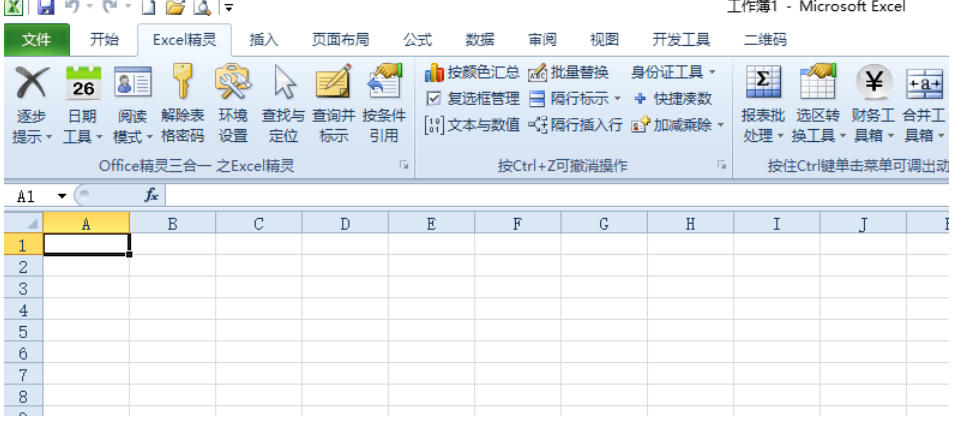Image resolution: width=953 pixels, height=422 pixels.
Task: Expand the 隔行标示 dropdown arrow
Action: coord(618,99)
